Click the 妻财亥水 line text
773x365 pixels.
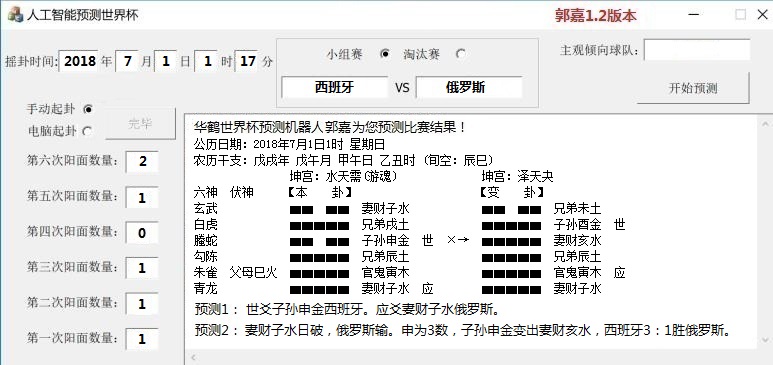(578, 241)
